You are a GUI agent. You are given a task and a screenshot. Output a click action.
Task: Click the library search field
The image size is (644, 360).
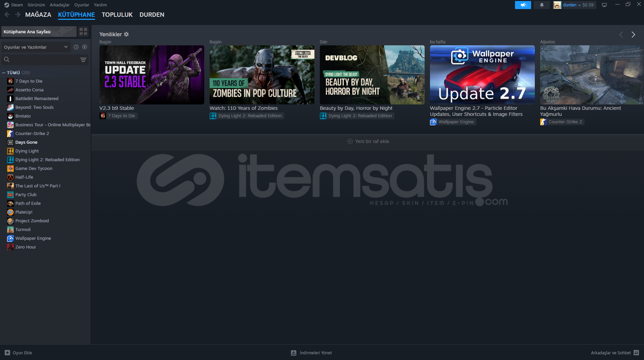[40, 59]
